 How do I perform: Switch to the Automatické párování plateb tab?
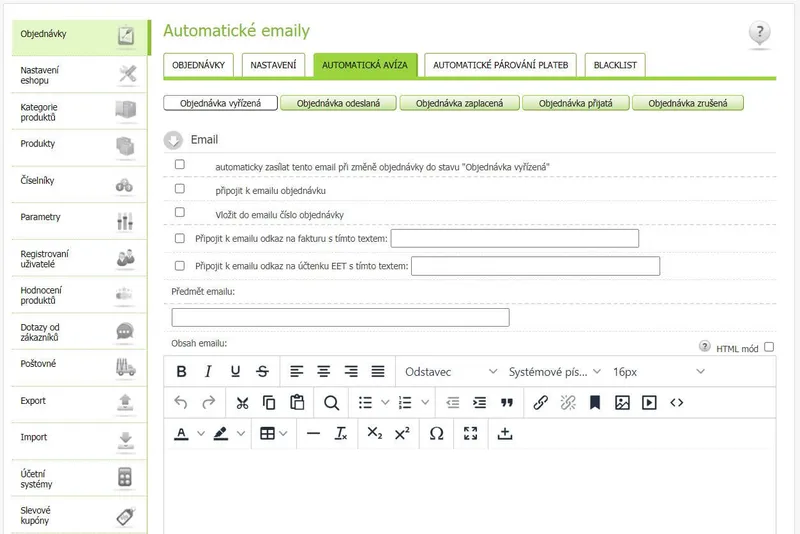pyautogui.click(x=500, y=65)
